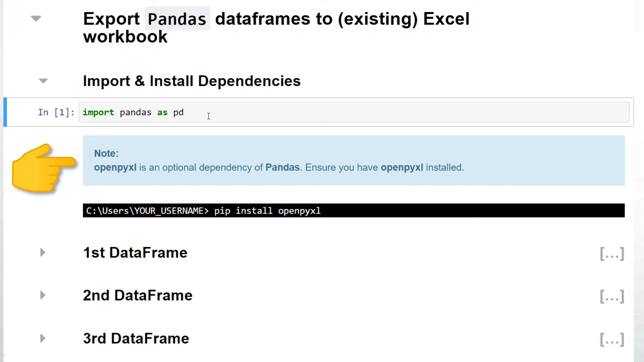The height and width of the screenshot is (362, 644).
Task: Collapse the Import & Install Dependencies section
Action: tap(43, 81)
